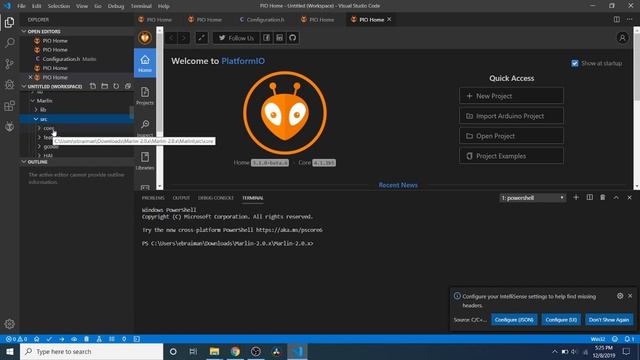Click PlatformIO Test flask icon in status bar

tap(99, 339)
